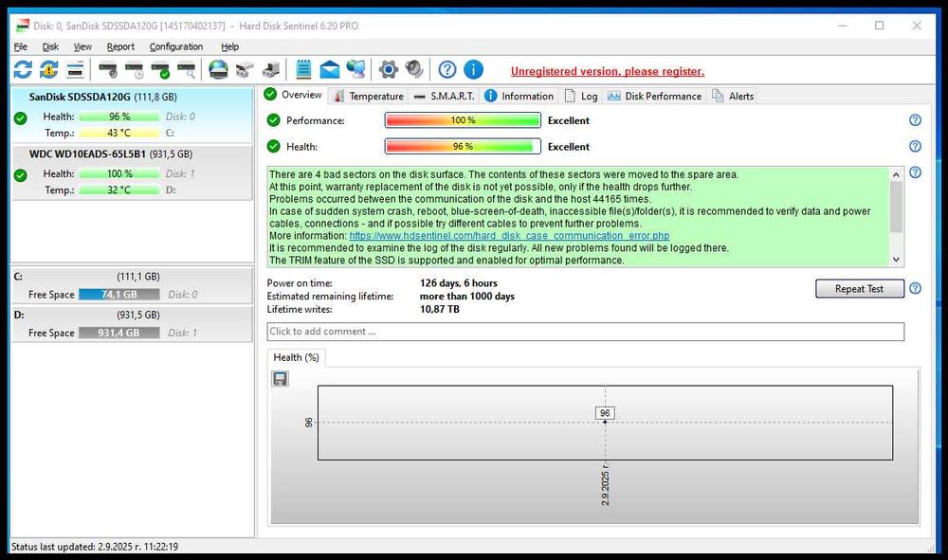Click the disk icon with clock badge
The width and height of the screenshot is (948, 560).
[x=135, y=70]
